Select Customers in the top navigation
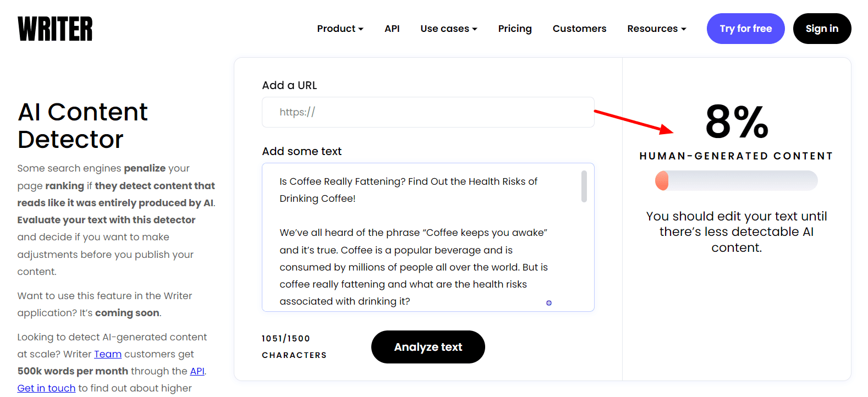The width and height of the screenshot is (868, 397). click(579, 29)
